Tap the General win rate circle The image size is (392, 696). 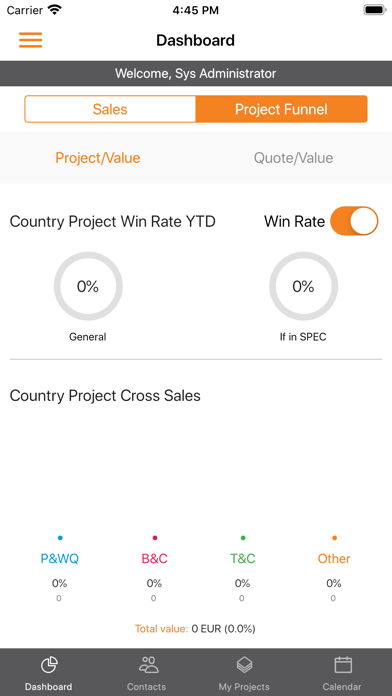pos(88,286)
